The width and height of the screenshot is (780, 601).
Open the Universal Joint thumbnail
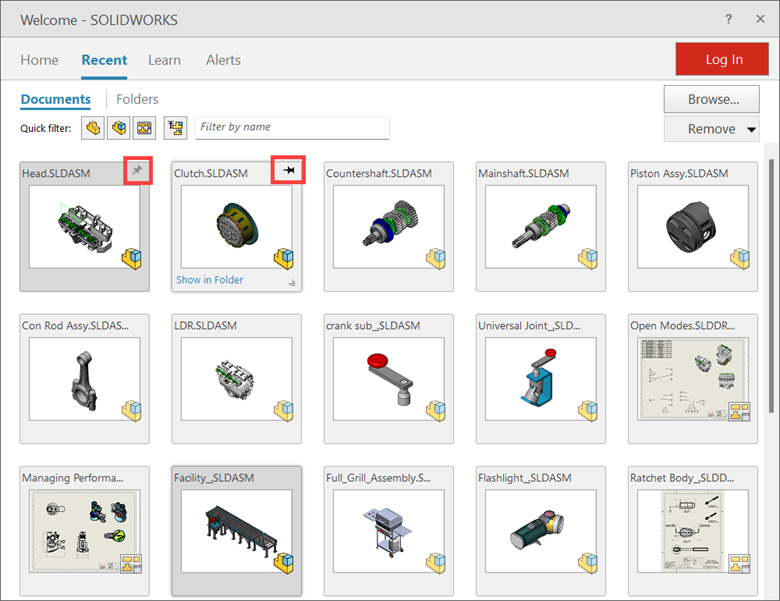[x=541, y=379]
